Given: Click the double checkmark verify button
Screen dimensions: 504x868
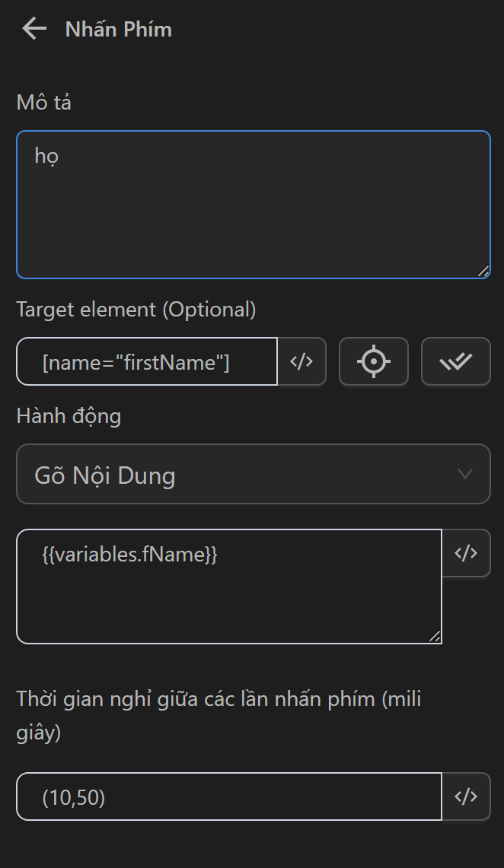Looking at the screenshot, I should [455, 362].
